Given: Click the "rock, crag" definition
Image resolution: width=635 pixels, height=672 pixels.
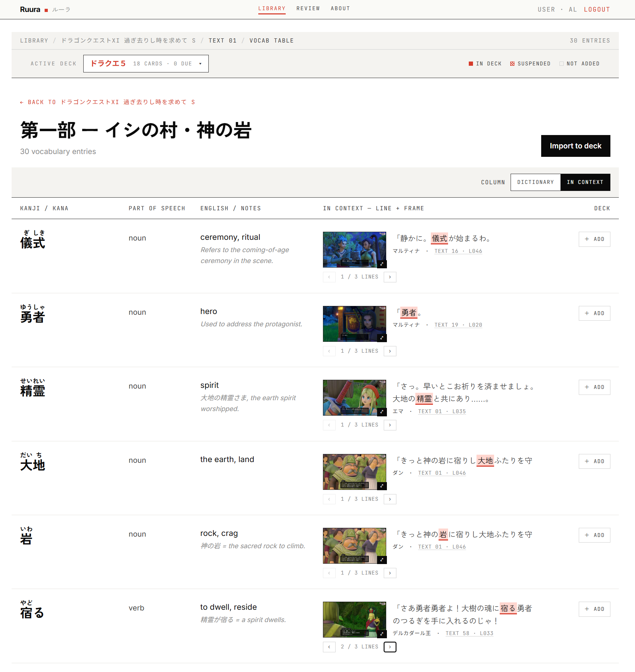Looking at the screenshot, I should (x=219, y=533).
